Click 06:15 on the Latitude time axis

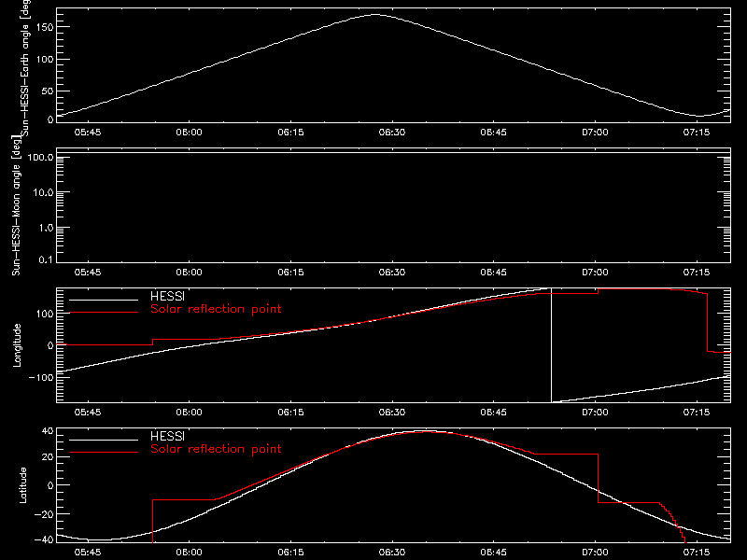pos(290,553)
